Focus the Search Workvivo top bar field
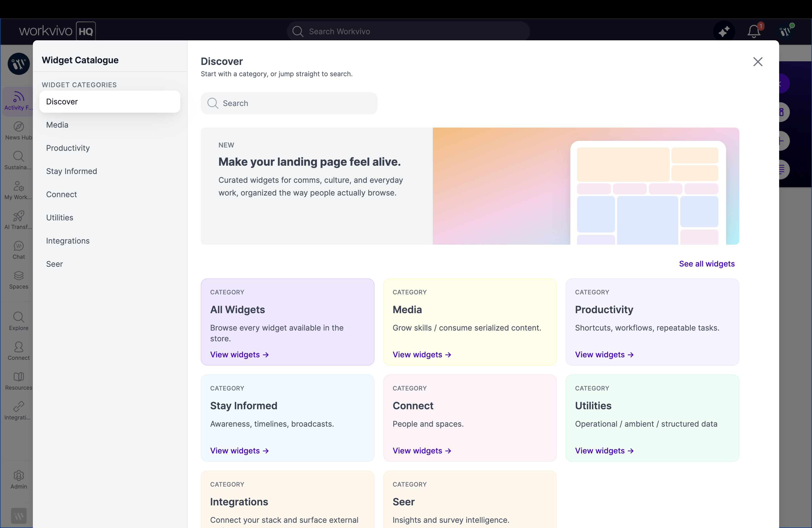Viewport: 812px width, 528px height. [408, 31]
